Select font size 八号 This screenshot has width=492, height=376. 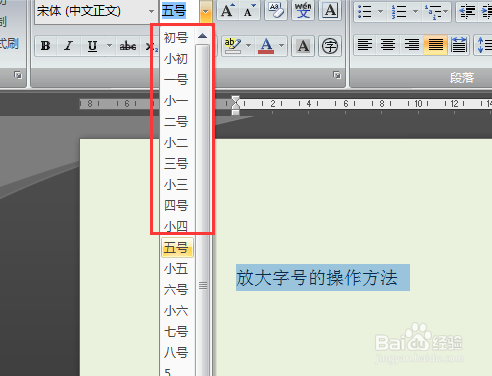177,353
